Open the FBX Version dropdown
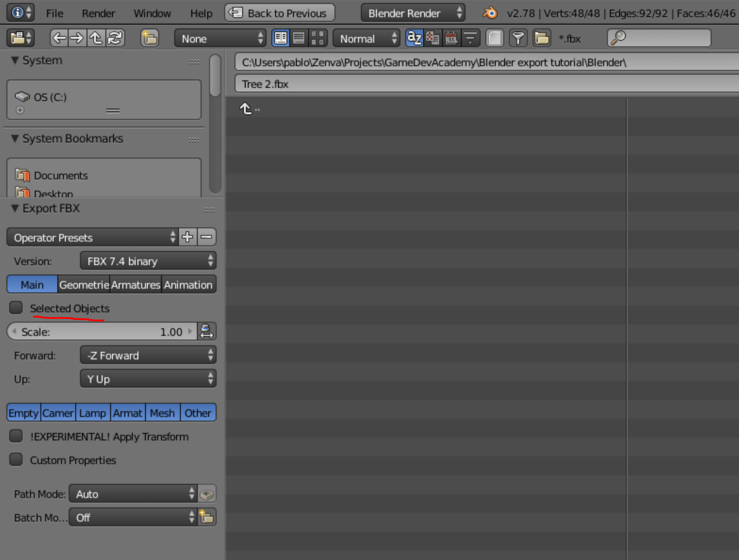This screenshot has width=739, height=560. tap(148, 261)
